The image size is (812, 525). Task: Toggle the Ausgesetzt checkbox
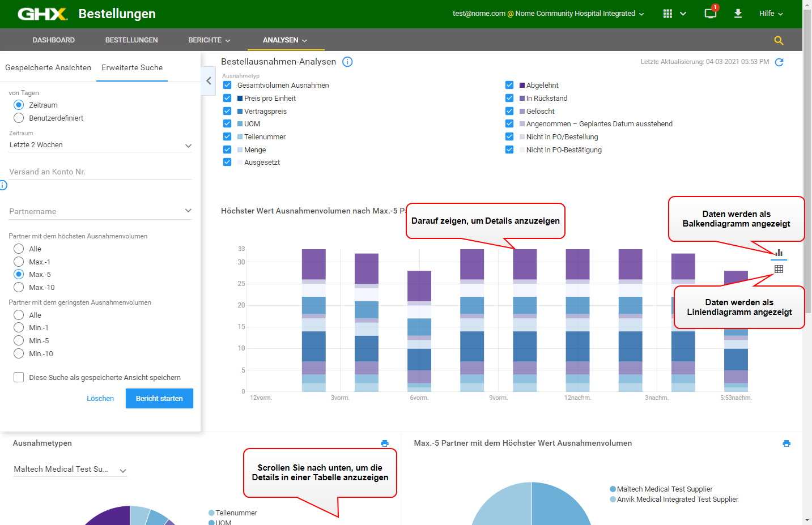pyautogui.click(x=227, y=162)
